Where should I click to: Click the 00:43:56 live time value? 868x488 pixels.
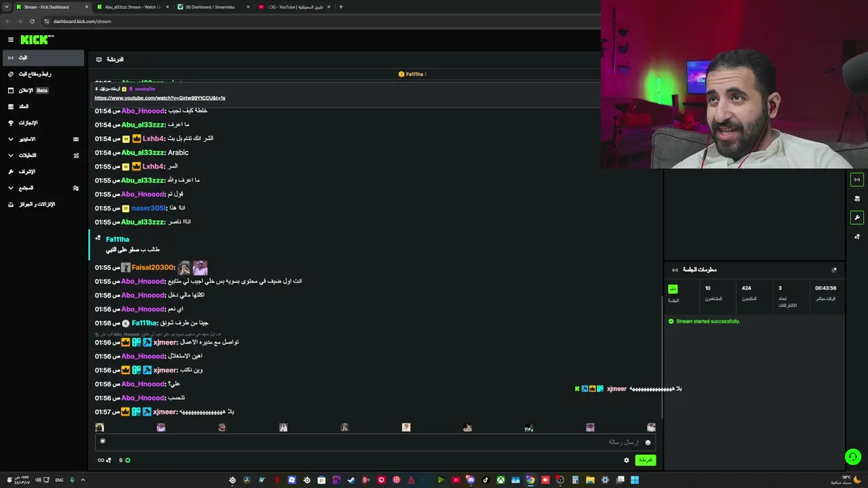[825, 288]
